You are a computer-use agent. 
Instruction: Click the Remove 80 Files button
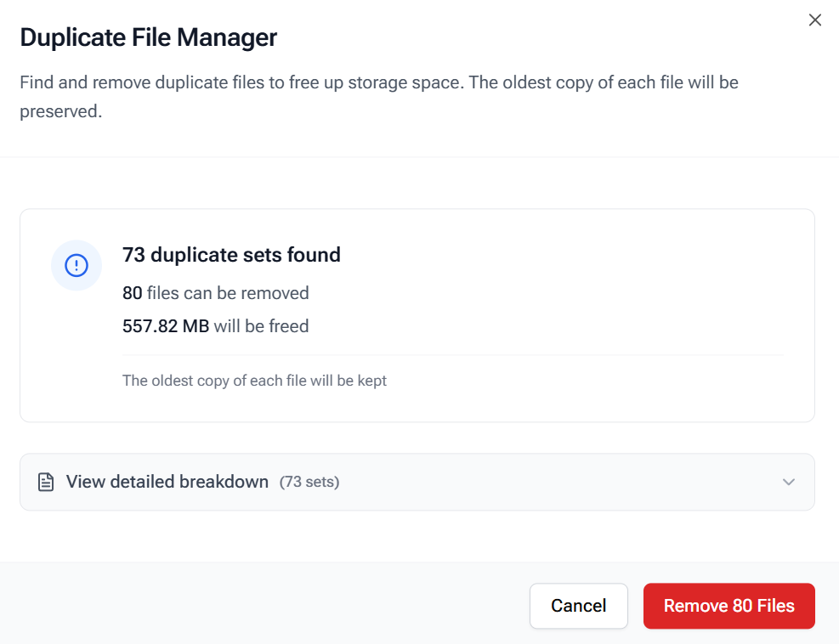[728, 606]
